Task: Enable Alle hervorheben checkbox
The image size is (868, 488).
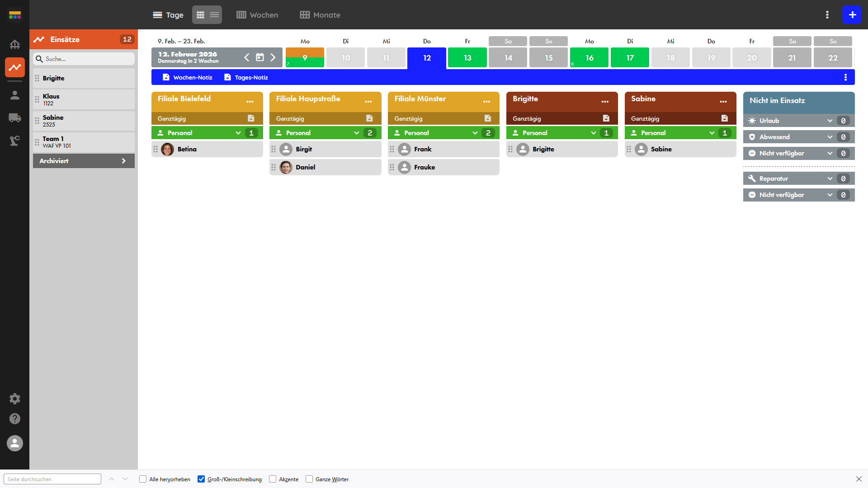Action: coord(143,479)
